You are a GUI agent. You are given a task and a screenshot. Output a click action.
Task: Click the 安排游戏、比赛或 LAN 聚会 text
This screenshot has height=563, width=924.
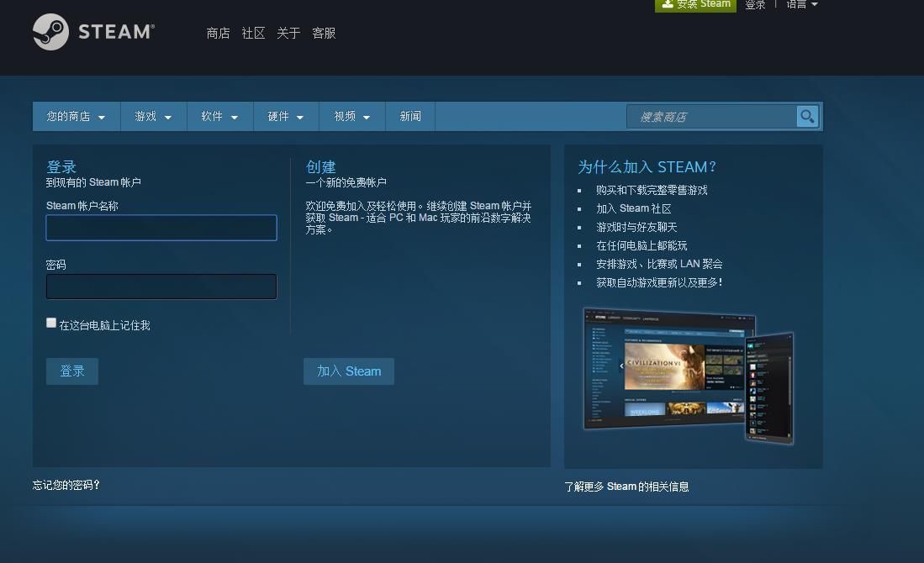(659, 264)
